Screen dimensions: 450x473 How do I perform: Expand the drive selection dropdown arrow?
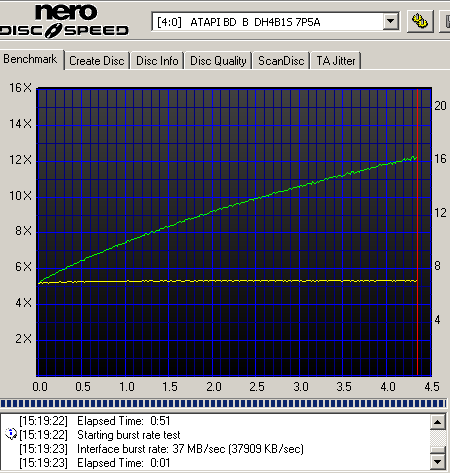390,22
